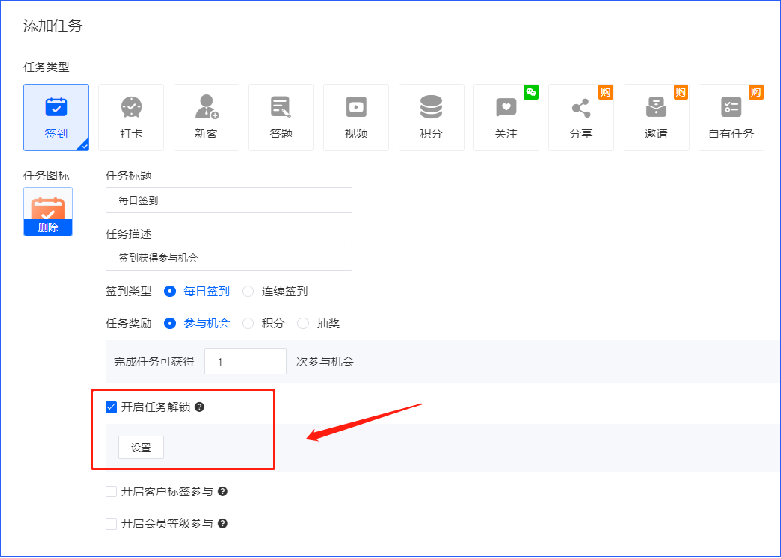Click help icon next to 开启任务解锁

200,407
